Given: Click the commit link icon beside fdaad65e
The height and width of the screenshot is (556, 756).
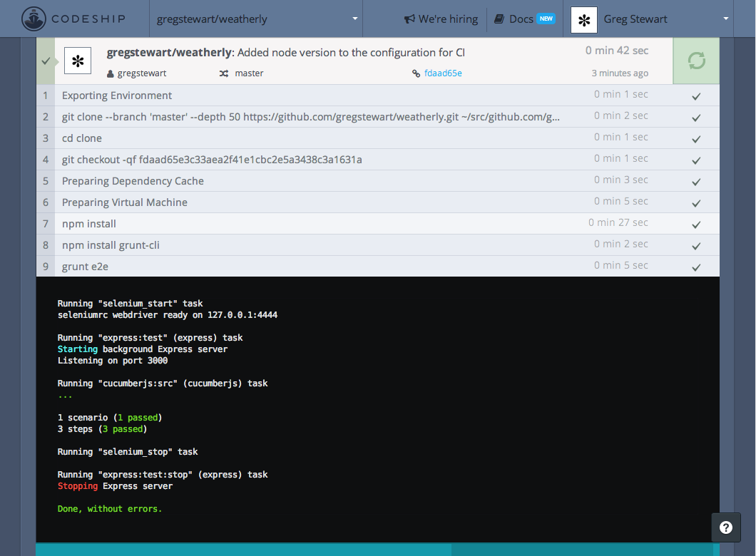Looking at the screenshot, I should pyautogui.click(x=417, y=73).
